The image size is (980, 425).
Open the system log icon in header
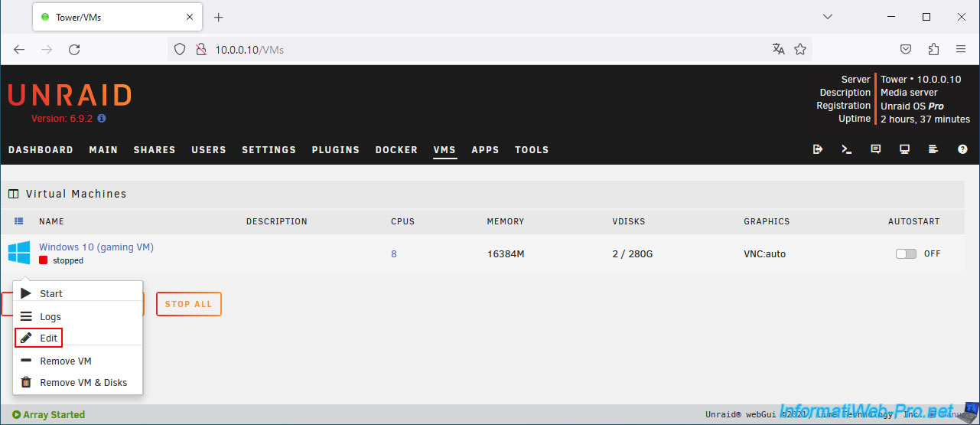(933, 149)
